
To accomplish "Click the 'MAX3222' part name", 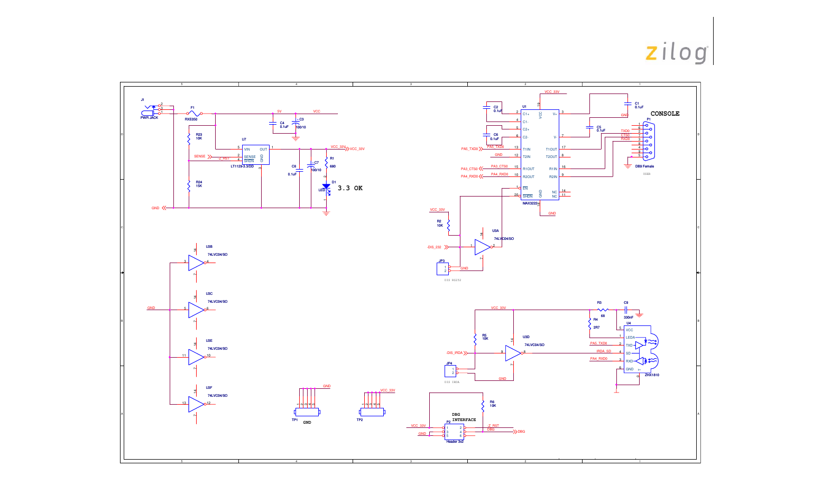I will click(530, 203).
